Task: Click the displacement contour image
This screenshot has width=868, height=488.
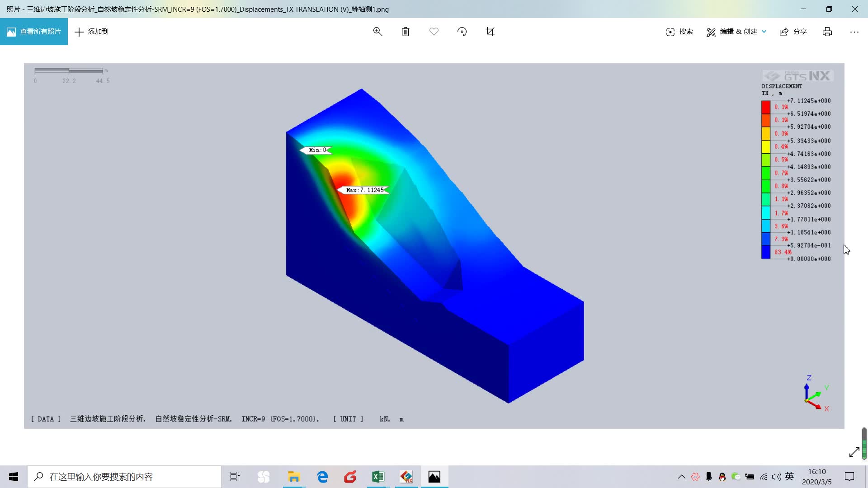Action: (x=434, y=246)
